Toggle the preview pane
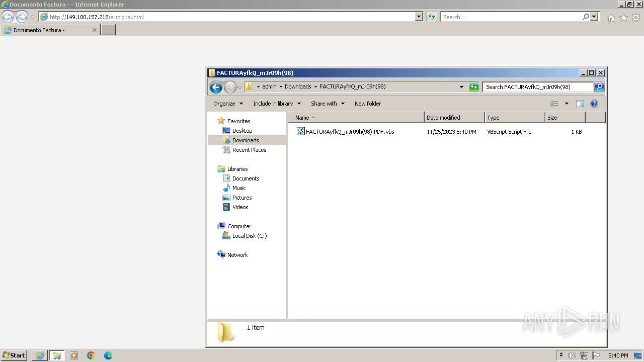Screen dimensions: 644x362 pyautogui.click(x=580, y=104)
